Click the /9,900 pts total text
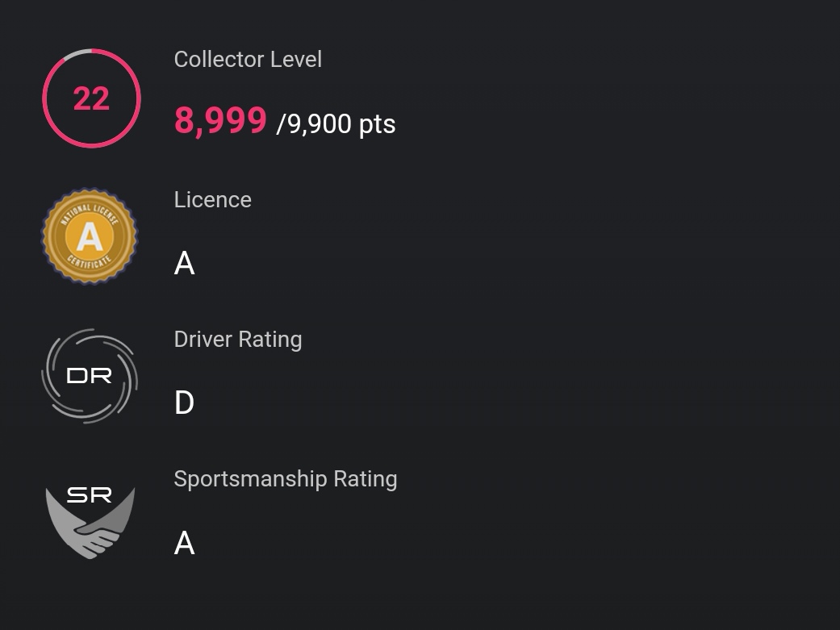 pyautogui.click(x=336, y=123)
